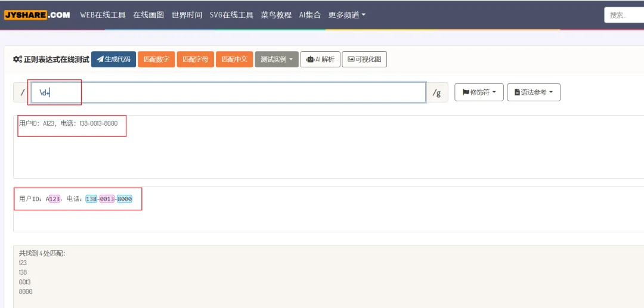
Task: Click result list entry 8000
Action: pyautogui.click(x=26, y=291)
